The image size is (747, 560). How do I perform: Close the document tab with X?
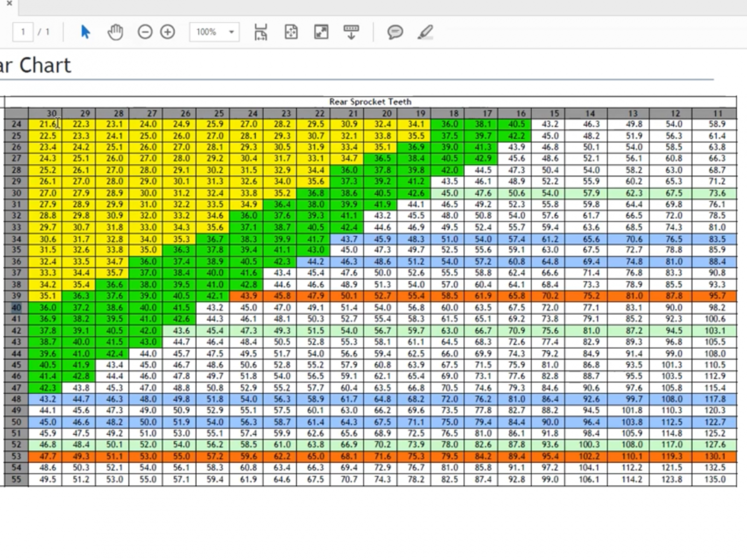point(9,4)
